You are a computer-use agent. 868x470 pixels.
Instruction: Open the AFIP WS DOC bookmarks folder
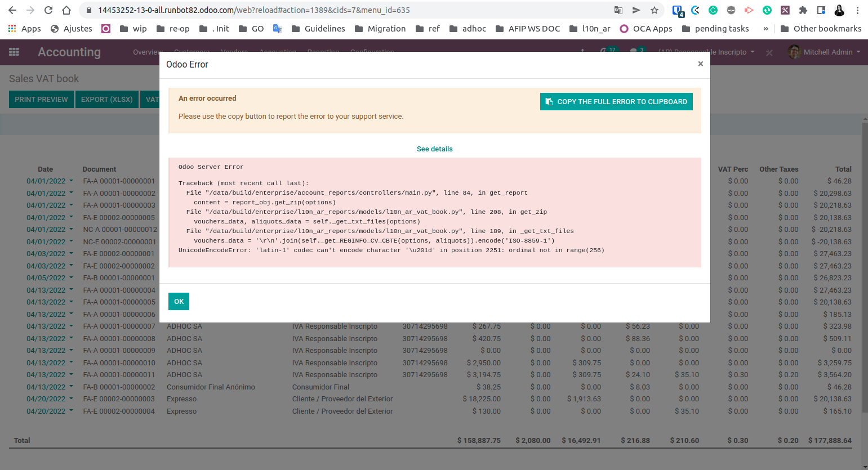[528, 29]
